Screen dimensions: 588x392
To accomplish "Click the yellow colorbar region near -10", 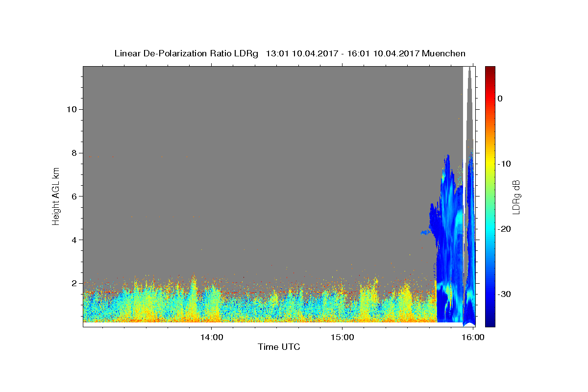I will 490,164.
